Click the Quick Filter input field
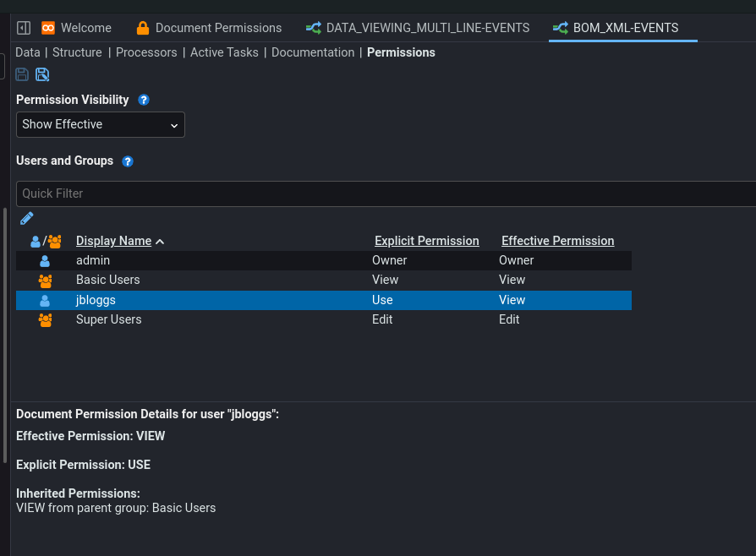756x556 pixels. coord(381,194)
